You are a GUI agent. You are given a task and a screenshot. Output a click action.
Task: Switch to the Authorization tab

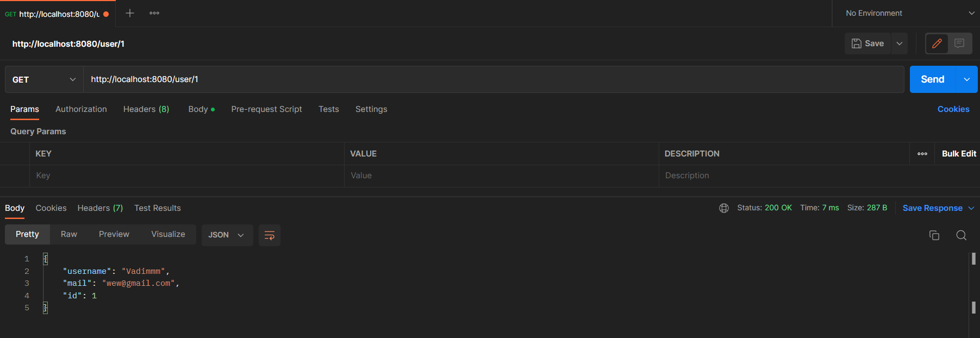(x=81, y=109)
